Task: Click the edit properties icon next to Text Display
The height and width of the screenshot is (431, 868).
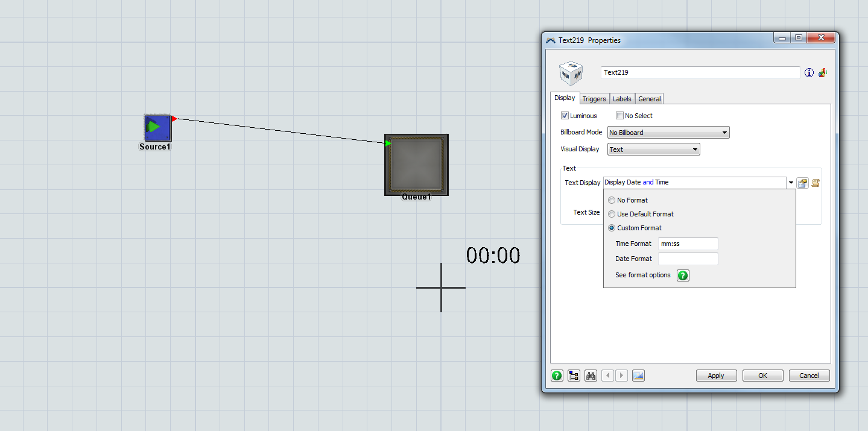Action: point(802,183)
